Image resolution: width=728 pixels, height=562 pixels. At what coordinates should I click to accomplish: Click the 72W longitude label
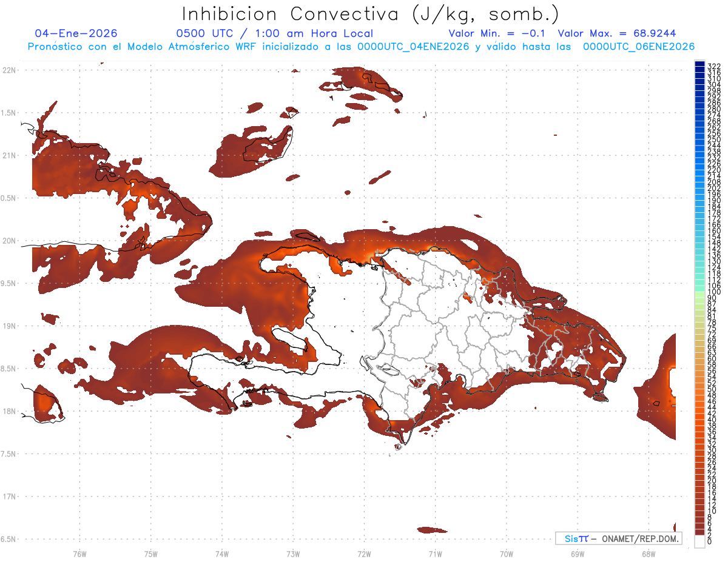point(364,554)
